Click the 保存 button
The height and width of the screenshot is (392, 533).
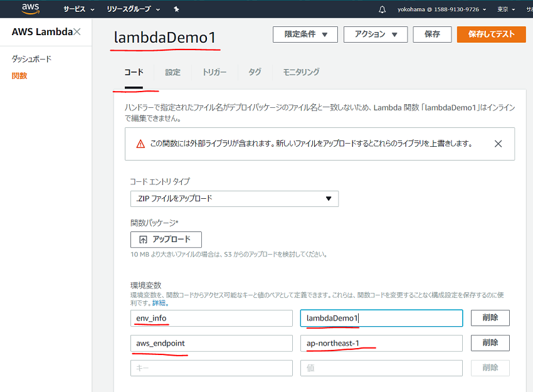coord(433,34)
